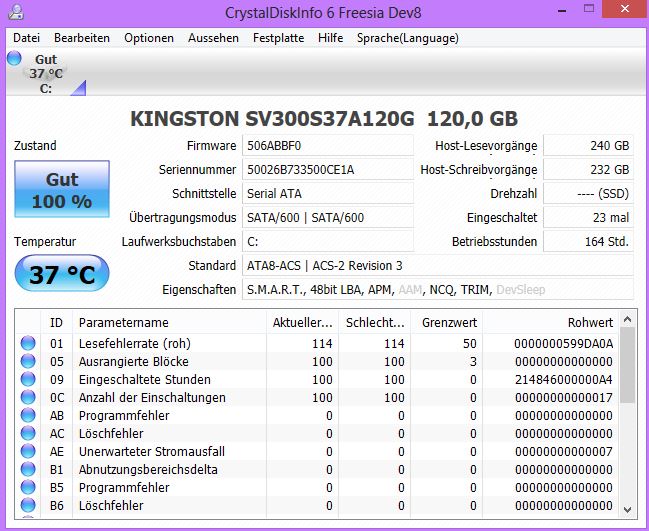Click the Schlecht... column header
649x531 pixels.
pyautogui.click(x=375, y=322)
